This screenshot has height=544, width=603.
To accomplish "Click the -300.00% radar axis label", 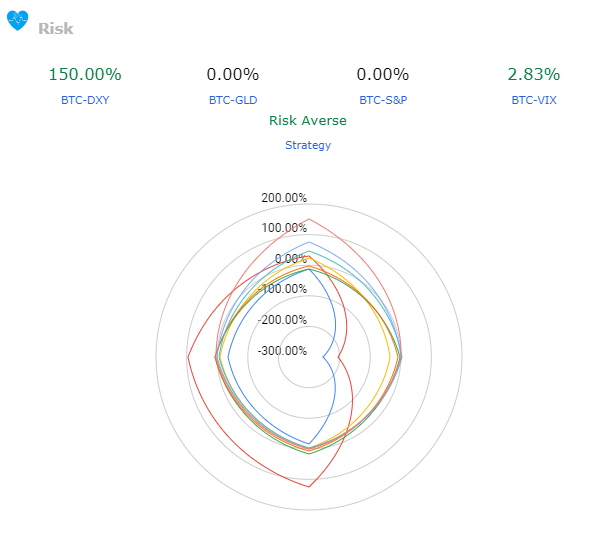I will pos(282,351).
